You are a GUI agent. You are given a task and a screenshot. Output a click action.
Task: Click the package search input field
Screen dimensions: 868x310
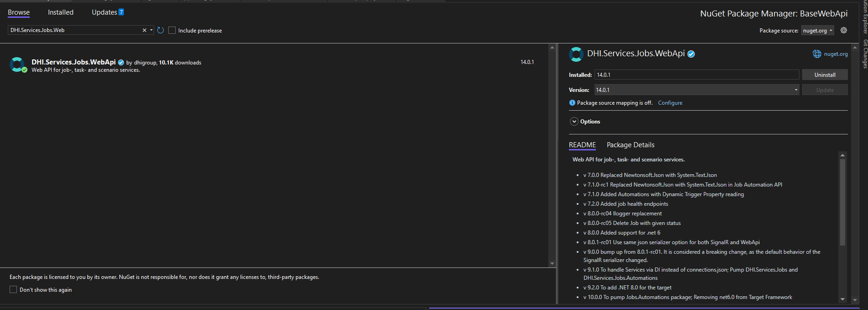(x=75, y=30)
